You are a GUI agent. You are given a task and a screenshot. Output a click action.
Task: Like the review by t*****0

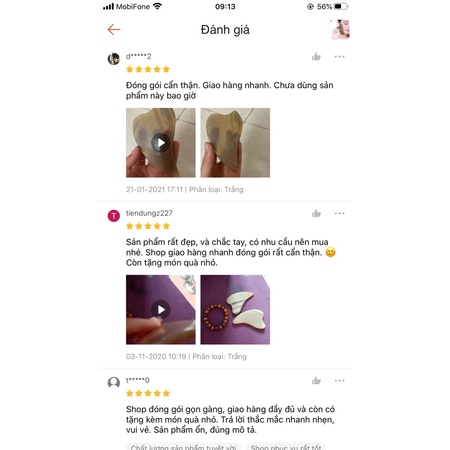tap(316, 381)
